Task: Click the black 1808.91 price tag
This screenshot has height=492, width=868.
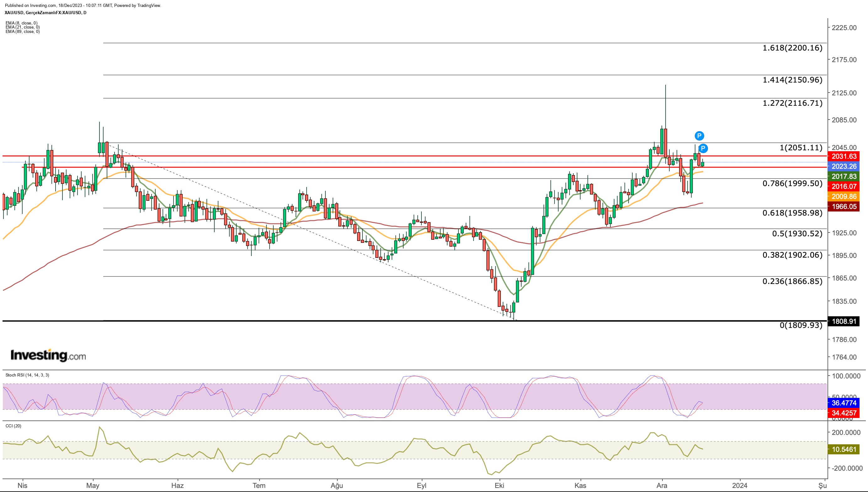Action: point(844,321)
